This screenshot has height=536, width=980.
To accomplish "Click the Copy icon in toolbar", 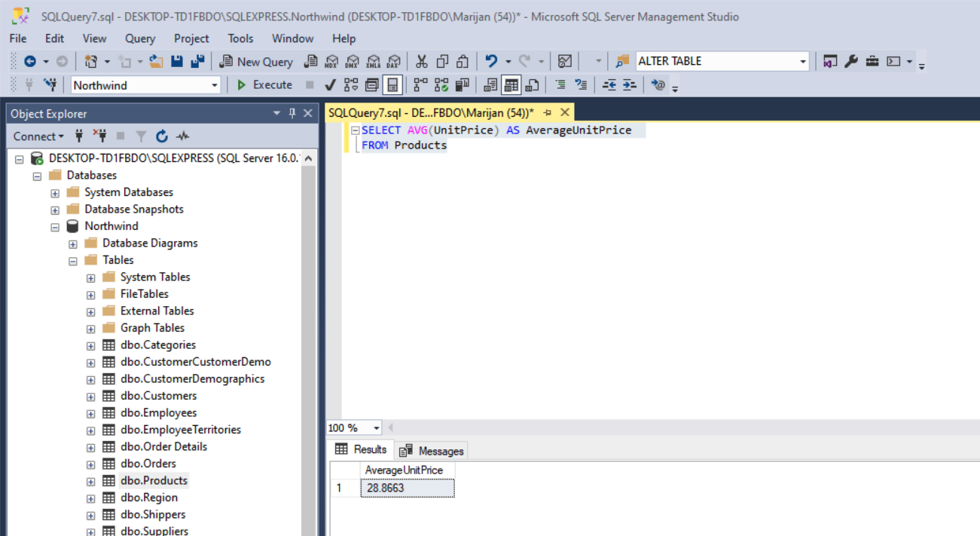I will 442,62.
